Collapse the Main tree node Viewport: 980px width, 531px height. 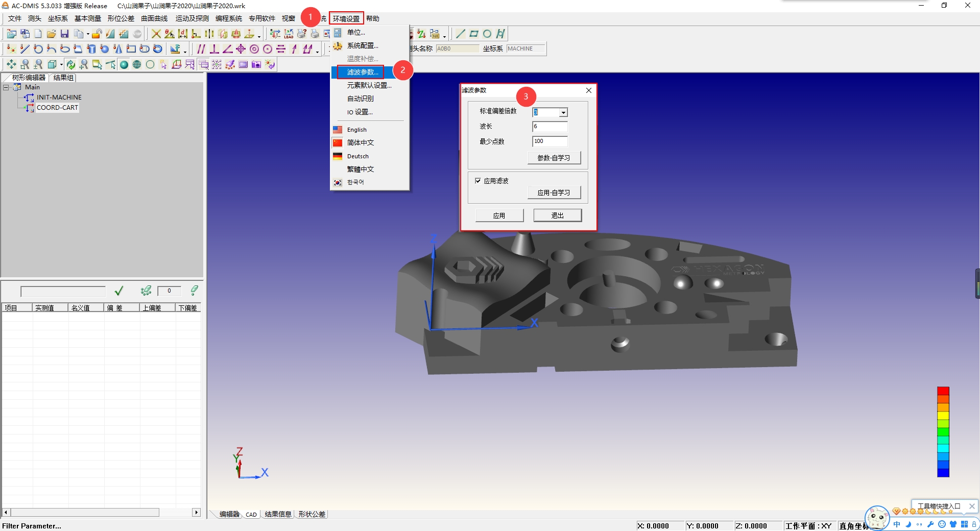pyautogui.click(x=6, y=87)
